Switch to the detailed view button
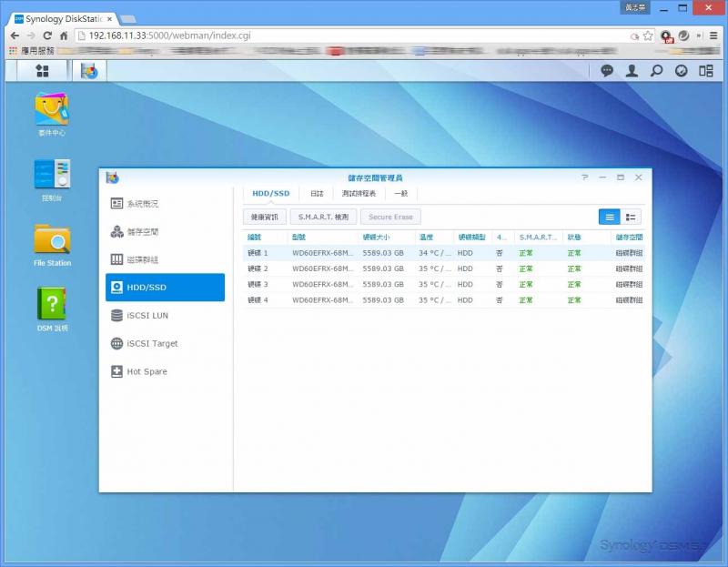728x567 pixels. coord(631,217)
